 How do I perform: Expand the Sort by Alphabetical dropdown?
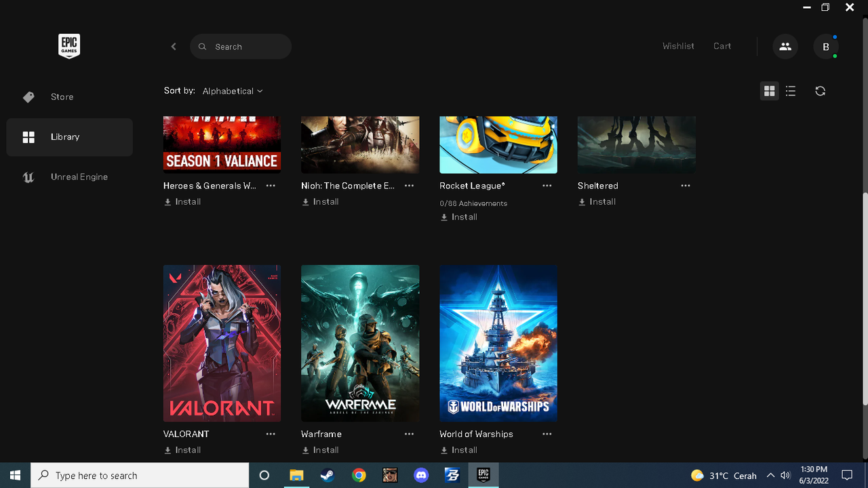click(x=233, y=91)
